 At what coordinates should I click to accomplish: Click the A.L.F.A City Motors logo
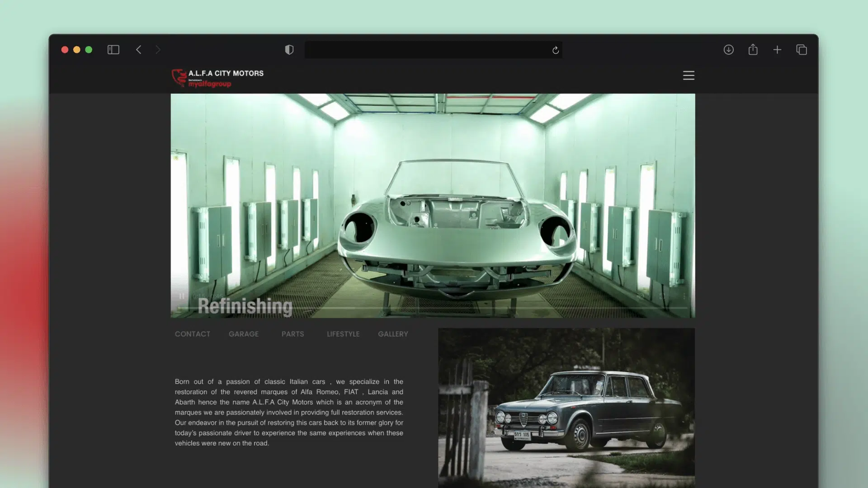217,77
